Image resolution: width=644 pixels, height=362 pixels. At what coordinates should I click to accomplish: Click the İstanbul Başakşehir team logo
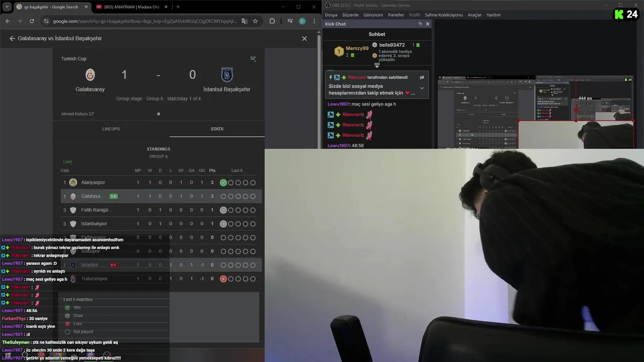tap(227, 75)
